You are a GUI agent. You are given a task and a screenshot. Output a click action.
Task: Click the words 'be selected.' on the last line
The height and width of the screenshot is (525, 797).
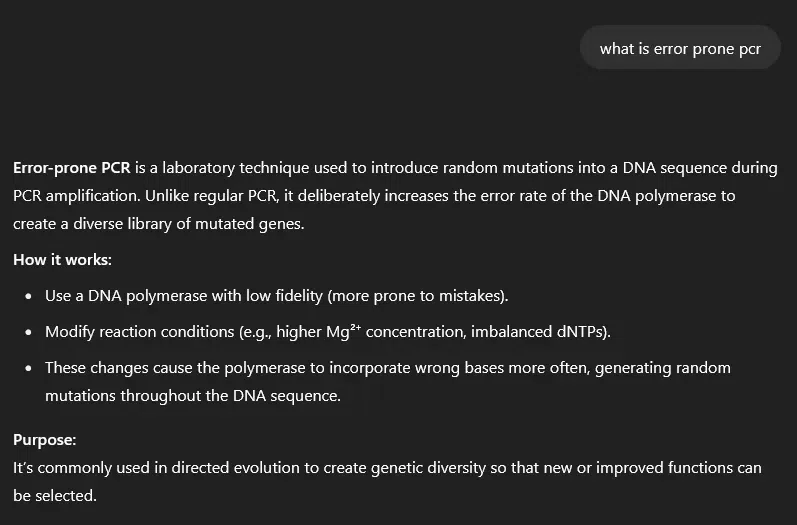[x=55, y=496]
